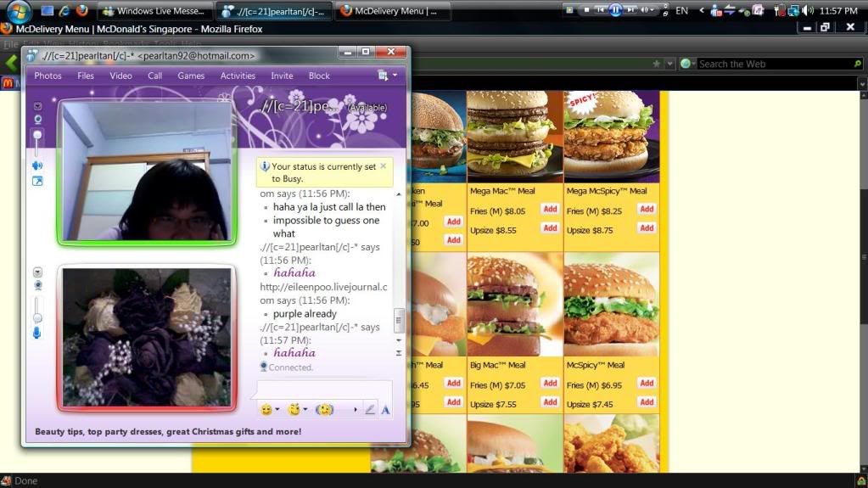Go back with the green Firefox arrow
Viewport: 868px width, 488px height.
pyautogui.click(x=11, y=63)
